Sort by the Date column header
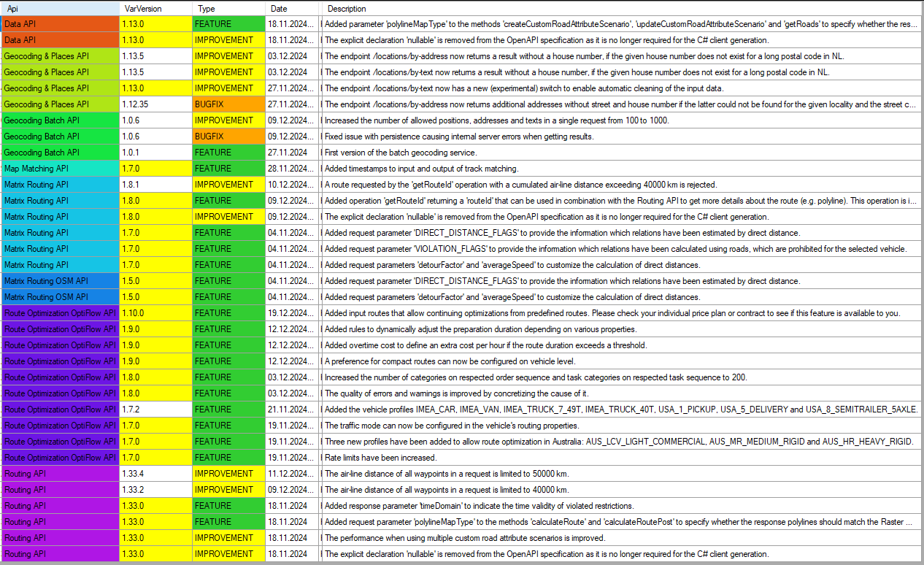 (293, 9)
